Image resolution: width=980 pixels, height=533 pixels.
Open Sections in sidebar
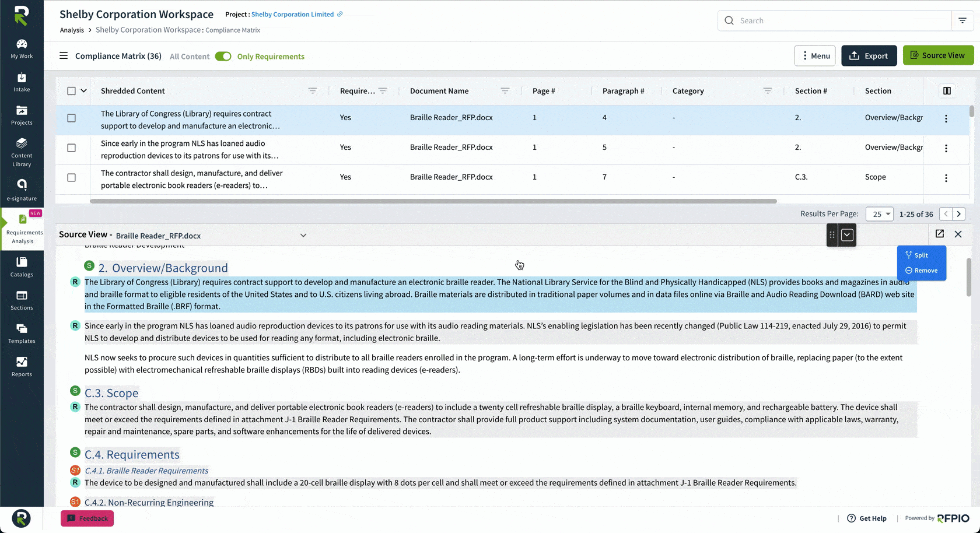point(22,300)
